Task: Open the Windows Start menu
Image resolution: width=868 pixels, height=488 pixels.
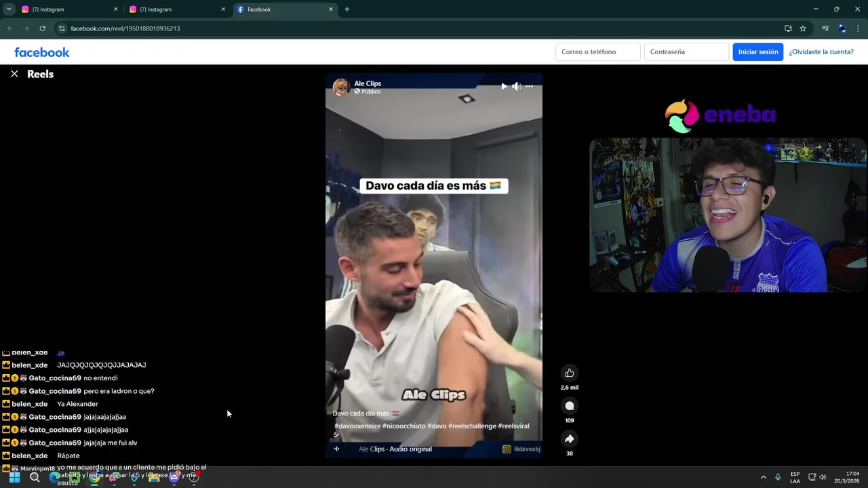Action: coord(14,477)
